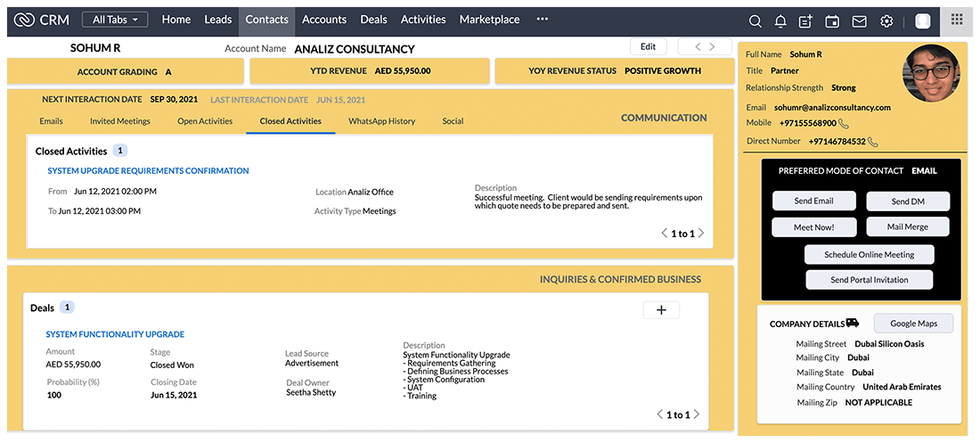Click Send Portal Invitation button
The height and width of the screenshot is (443, 980).
(869, 280)
